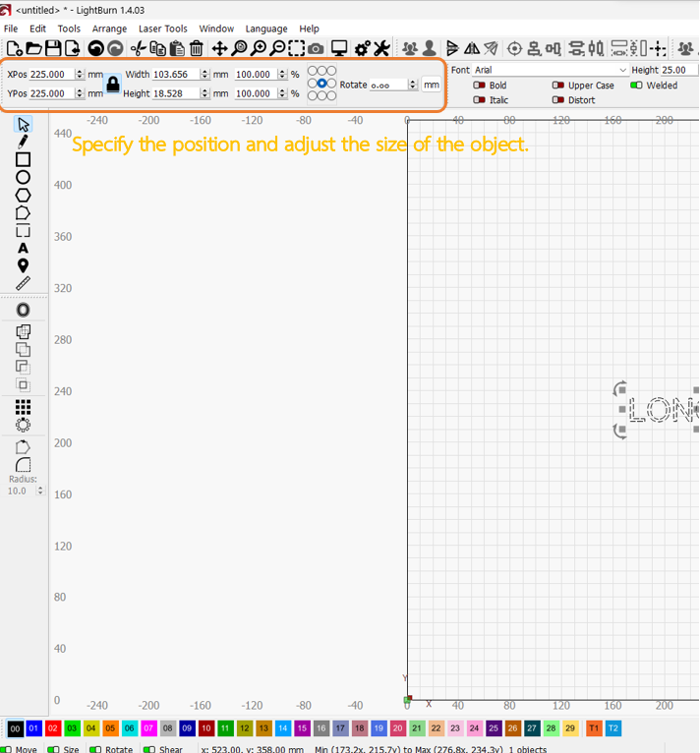This screenshot has width=700, height=753.
Task: Choose the Ellipse drawing tool
Action: click(23, 177)
